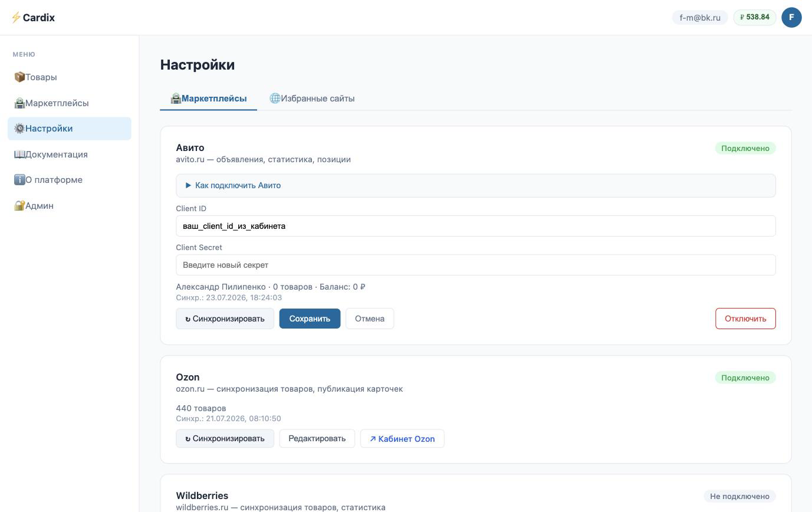Viewport: 812px width, 512px height.
Task: Click 'Синхр.: 21.07.2026, 08:10:50' text
Action: click(x=228, y=418)
